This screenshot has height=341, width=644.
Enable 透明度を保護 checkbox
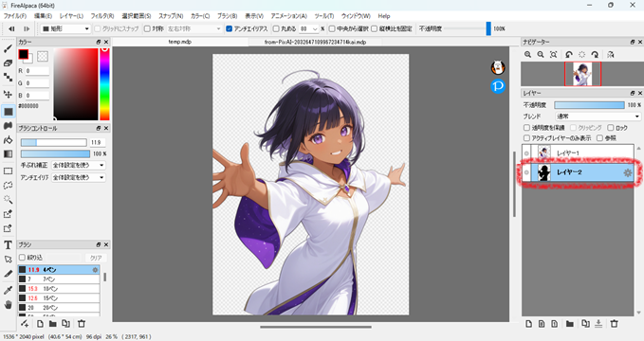click(x=526, y=128)
